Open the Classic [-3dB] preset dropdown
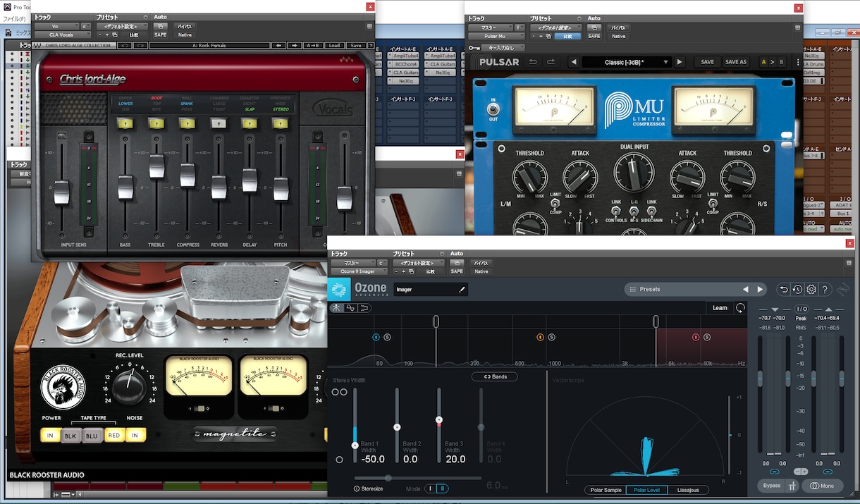Image resolution: width=860 pixels, height=504 pixels. (626, 62)
